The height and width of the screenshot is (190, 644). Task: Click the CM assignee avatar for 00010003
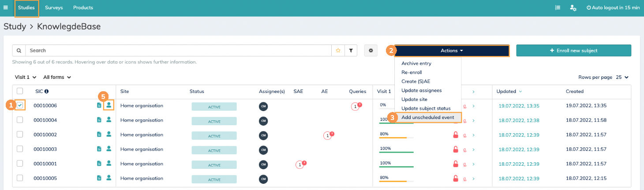(263, 150)
